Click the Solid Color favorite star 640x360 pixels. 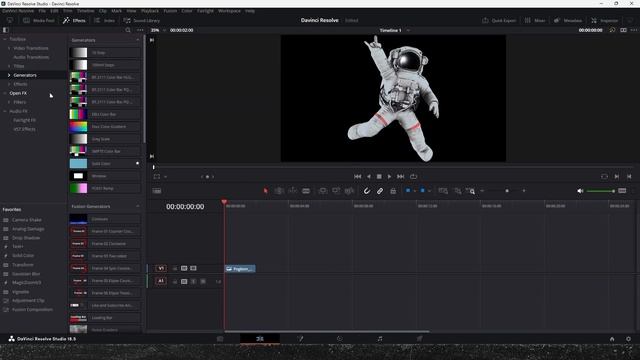[138, 163]
